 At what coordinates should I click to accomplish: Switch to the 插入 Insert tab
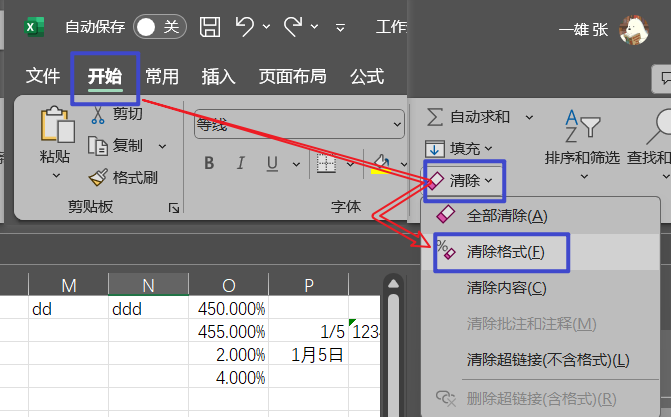pos(218,77)
